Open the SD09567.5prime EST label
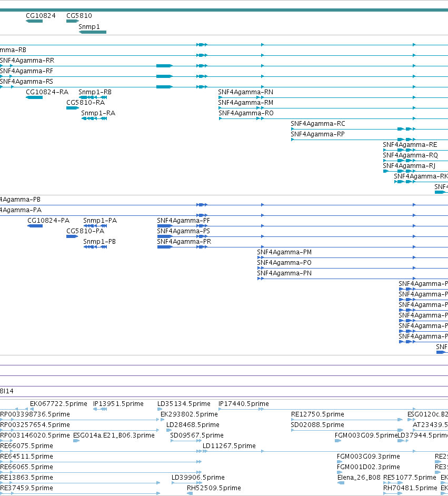The width and height of the screenshot is (448, 496). click(x=197, y=435)
